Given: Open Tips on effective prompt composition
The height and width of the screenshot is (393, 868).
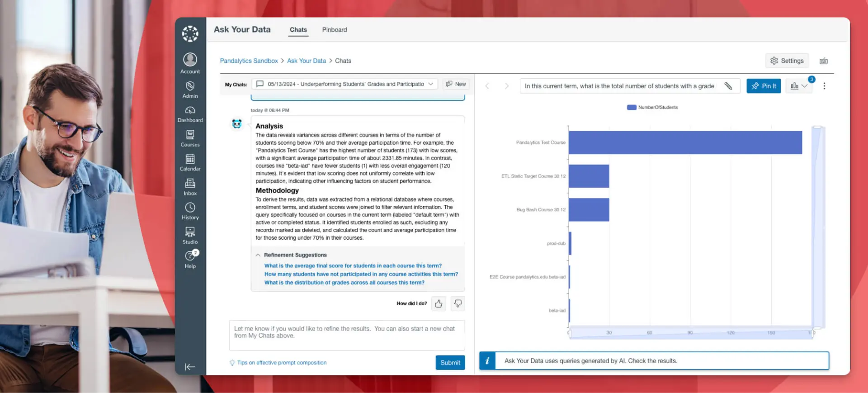Looking at the screenshot, I should (x=282, y=363).
